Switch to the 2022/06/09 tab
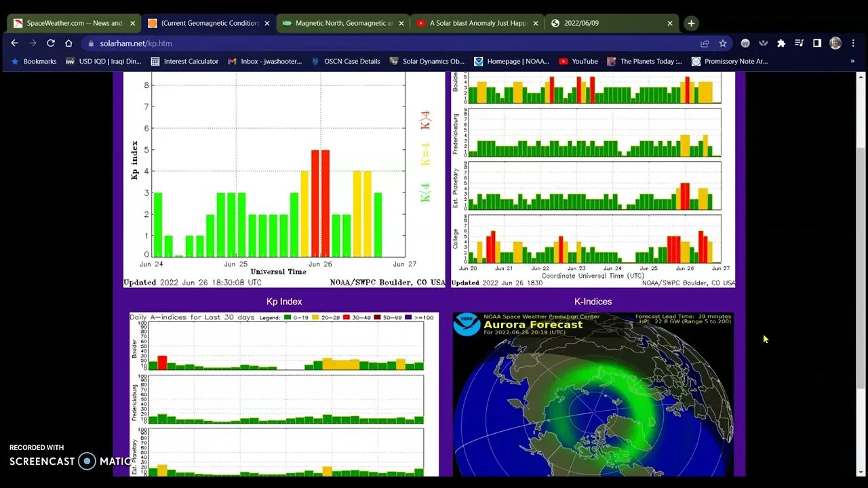Screen dimensions: 868x488 coord(612,23)
